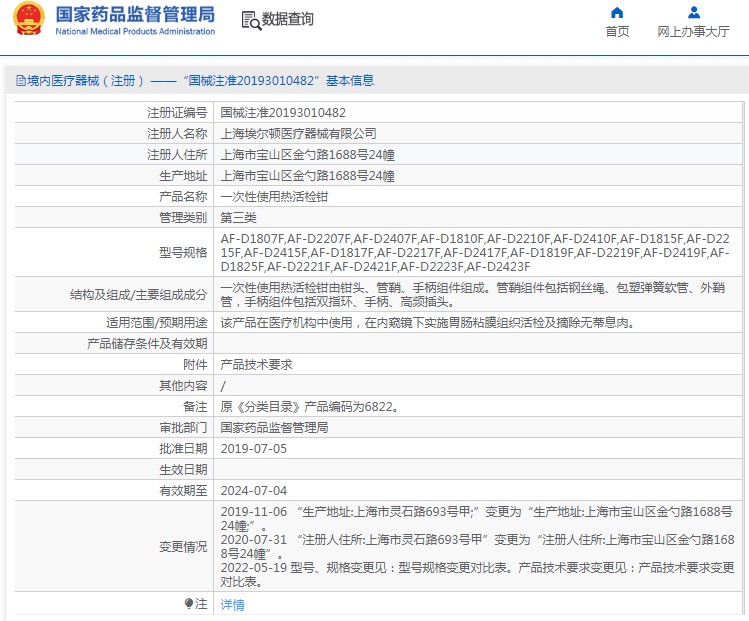This screenshot has width=749, height=621.
Task: Select registration number 国械注准20193010482 value
Action: click(x=283, y=113)
